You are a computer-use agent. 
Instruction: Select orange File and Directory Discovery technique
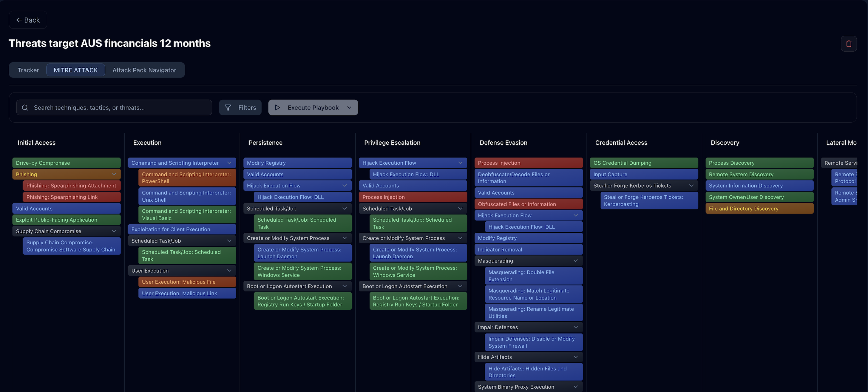tap(759, 209)
